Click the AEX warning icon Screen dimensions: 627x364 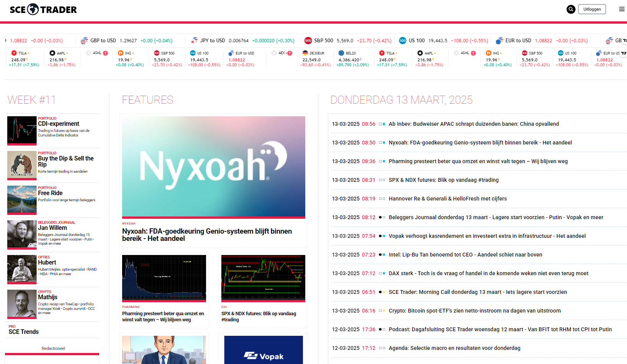tap(290, 53)
